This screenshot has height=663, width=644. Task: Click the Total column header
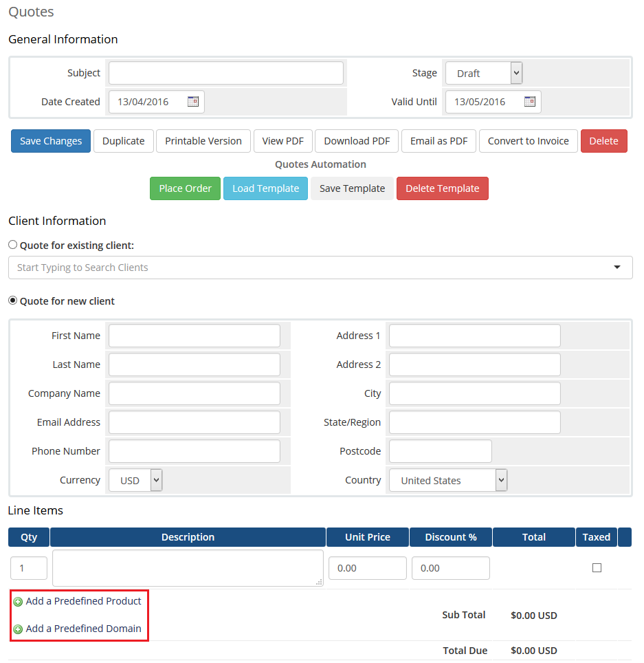click(534, 537)
